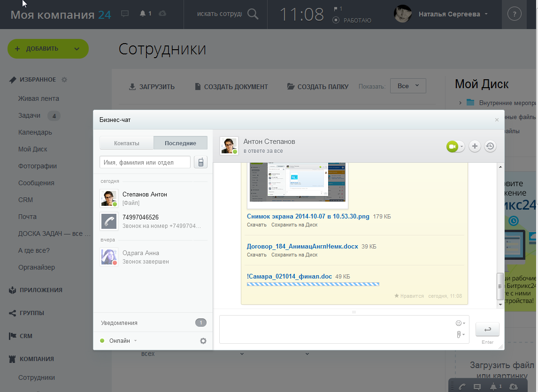The width and height of the screenshot is (538, 392).
Task: Switch to the Контакты tab
Action: (127, 143)
